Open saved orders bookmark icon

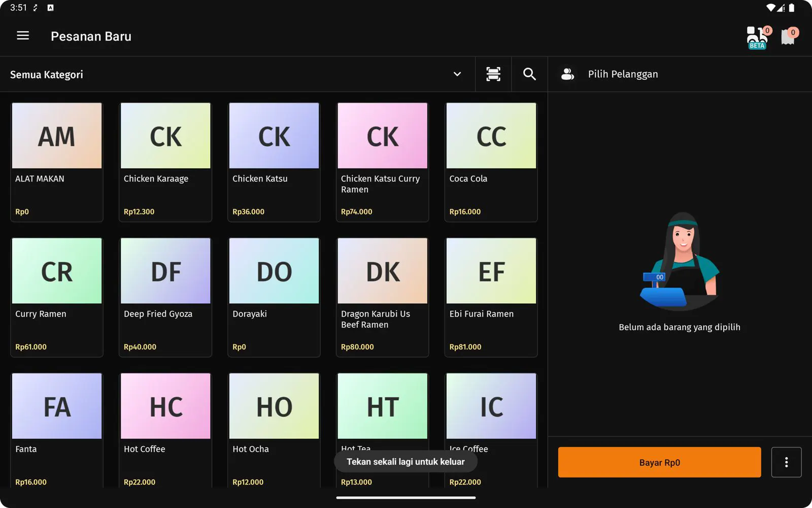[x=788, y=37]
